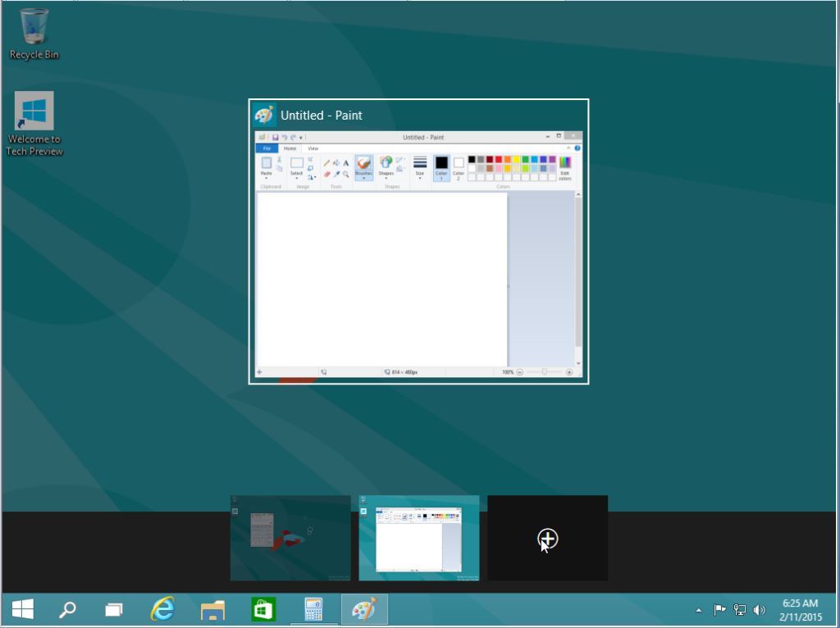Select the Welcome to Tech Preview shortcut
This screenshot has width=840, height=628.
point(34,124)
